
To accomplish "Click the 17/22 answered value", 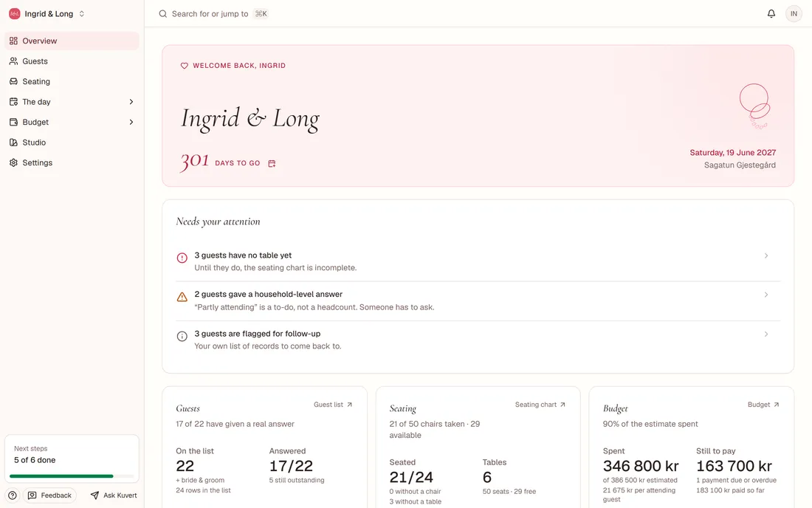I will click(x=291, y=466).
